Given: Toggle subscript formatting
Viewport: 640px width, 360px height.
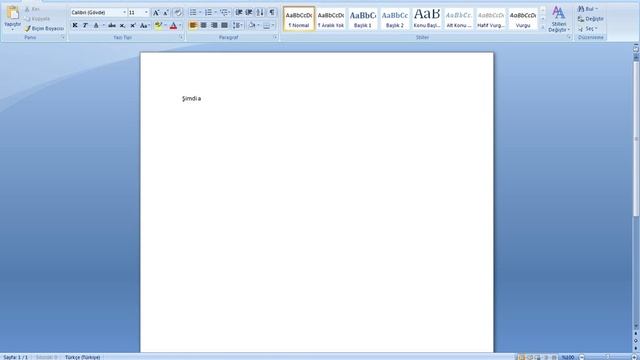Looking at the screenshot, I should pos(122,25).
